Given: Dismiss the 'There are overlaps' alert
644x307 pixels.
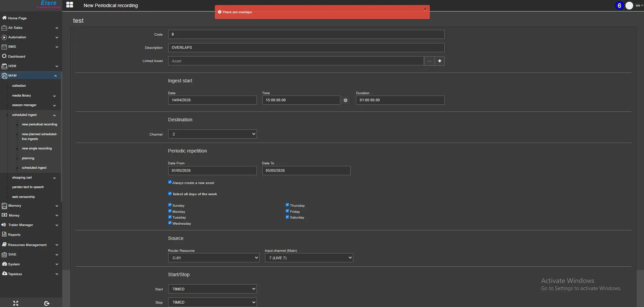Looking at the screenshot, I should (425, 9).
